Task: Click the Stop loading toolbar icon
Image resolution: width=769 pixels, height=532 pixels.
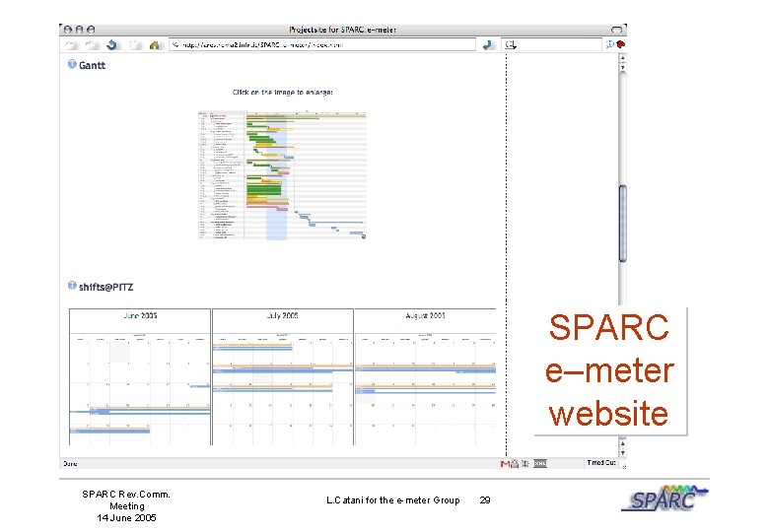Action: (x=134, y=45)
